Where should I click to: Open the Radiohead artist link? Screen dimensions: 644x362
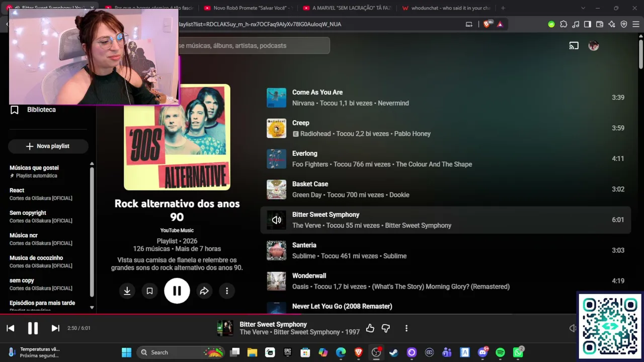point(315,134)
